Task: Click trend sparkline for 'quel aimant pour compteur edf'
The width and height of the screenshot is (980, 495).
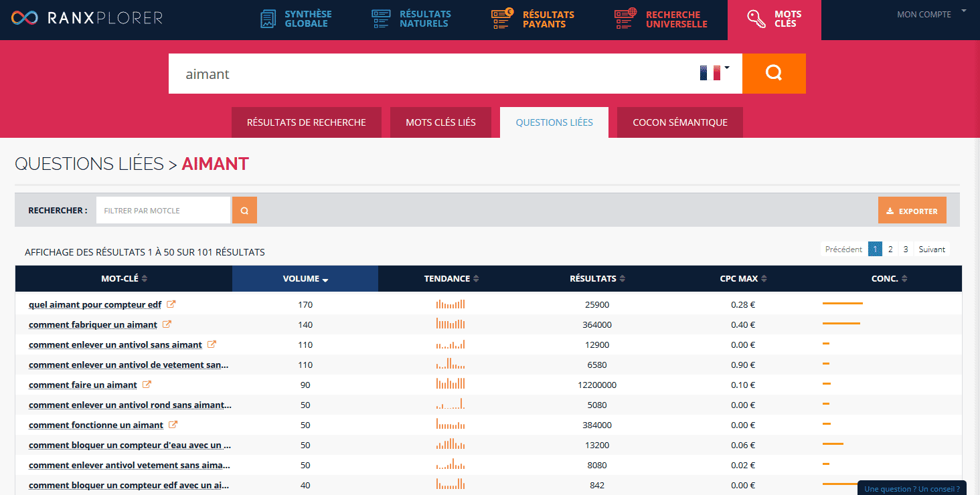Action: coord(451,304)
